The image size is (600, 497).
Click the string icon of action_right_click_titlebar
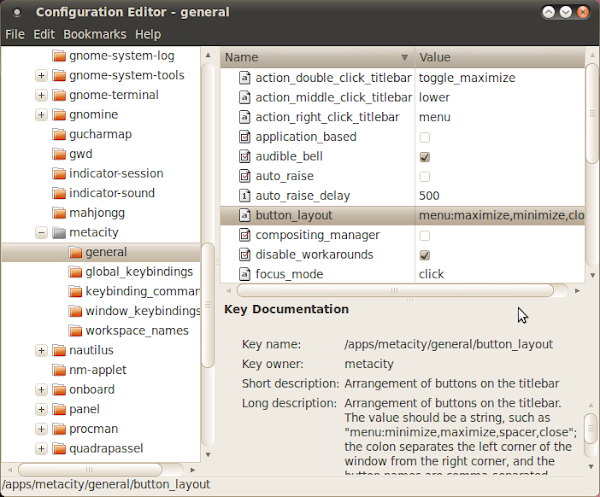tap(245, 117)
